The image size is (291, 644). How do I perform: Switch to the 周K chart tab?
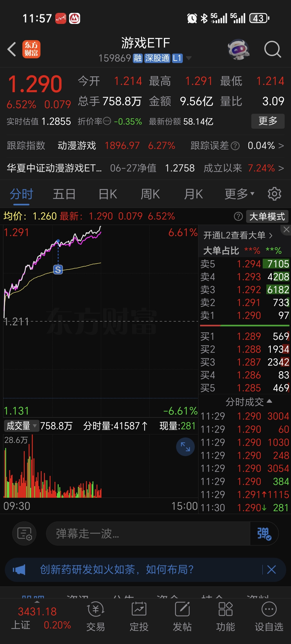pos(150,194)
